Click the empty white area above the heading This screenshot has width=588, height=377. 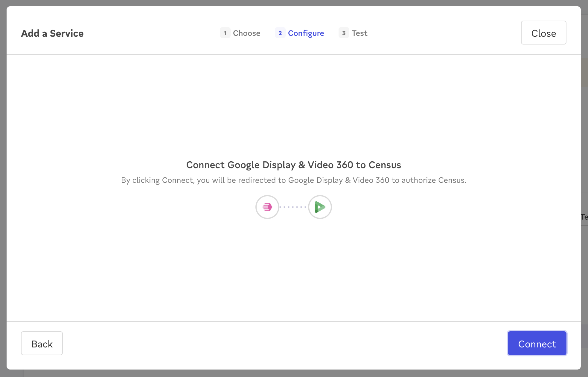coord(293,105)
